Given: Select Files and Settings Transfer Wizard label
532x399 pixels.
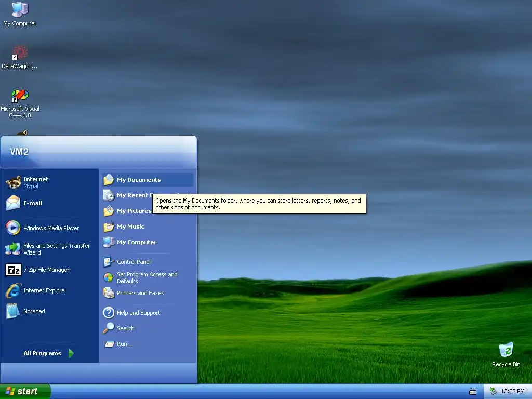Looking at the screenshot, I should [57, 249].
